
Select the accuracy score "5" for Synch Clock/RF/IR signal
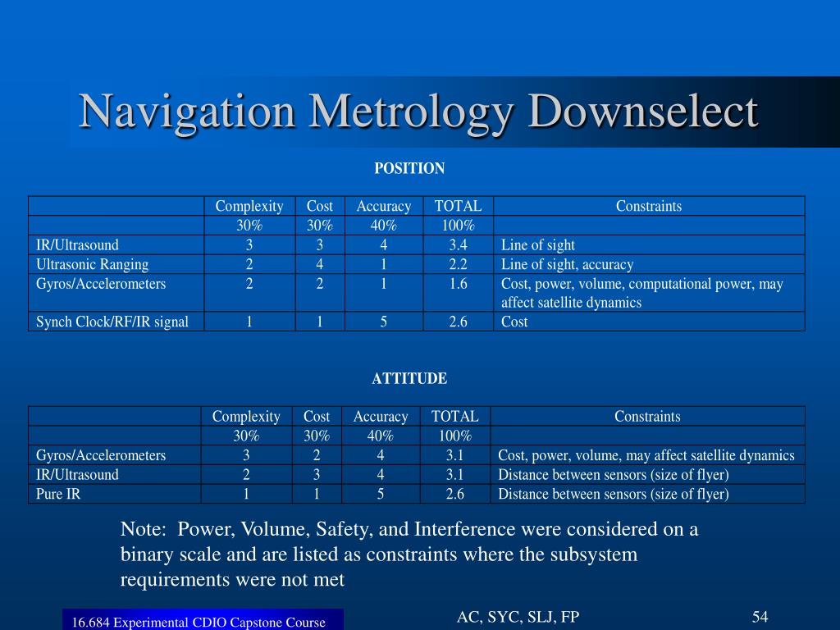tap(384, 322)
